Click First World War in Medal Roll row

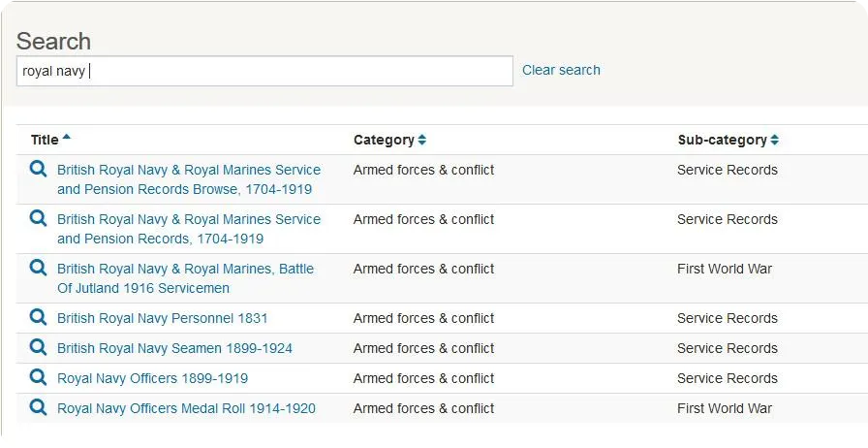(724, 408)
